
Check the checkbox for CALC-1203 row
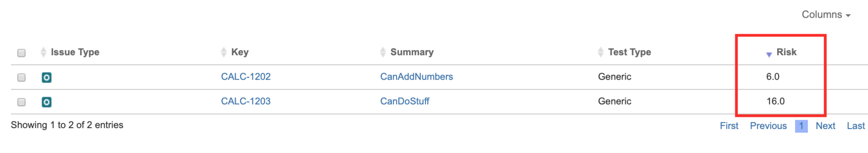pyautogui.click(x=21, y=102)
